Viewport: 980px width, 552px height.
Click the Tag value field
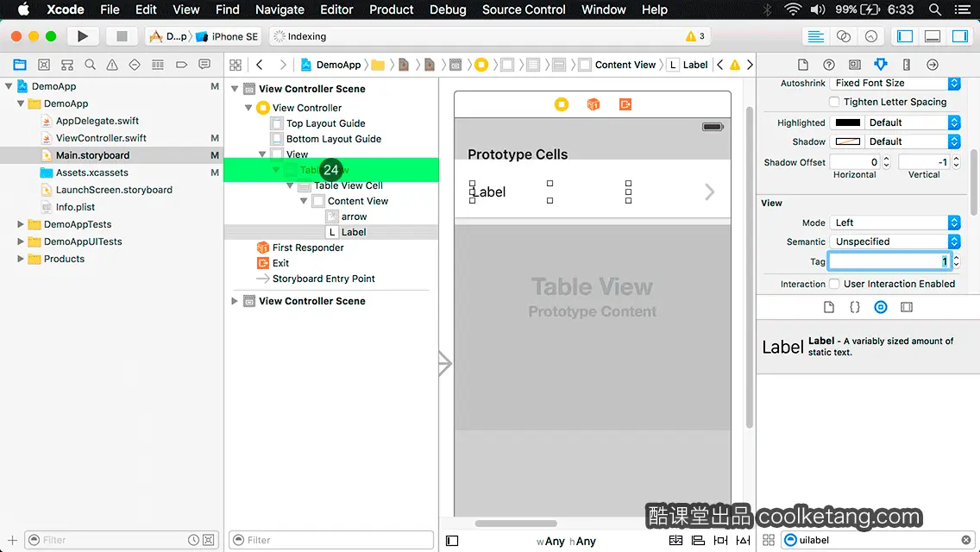pyautogui.click(x=889, y=261)
